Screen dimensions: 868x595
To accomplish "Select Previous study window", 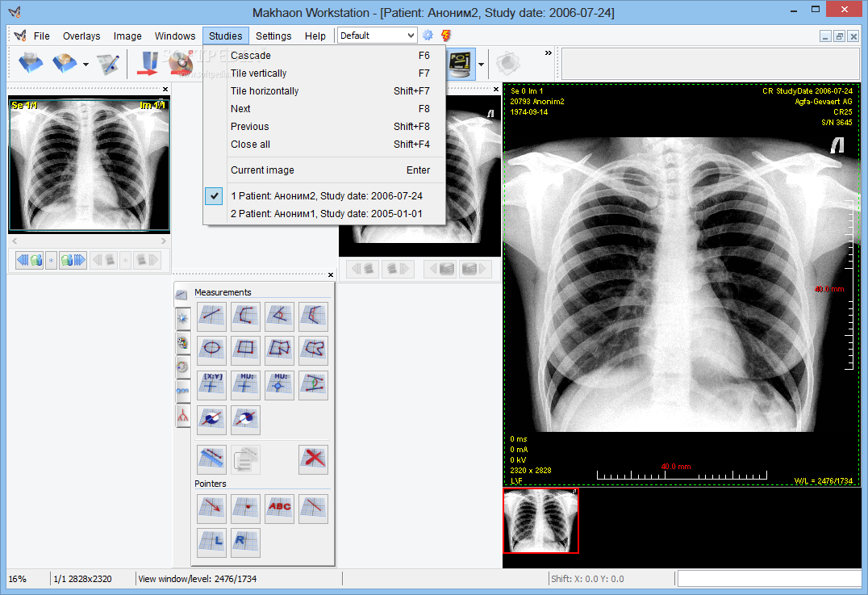I will (324, 126).
